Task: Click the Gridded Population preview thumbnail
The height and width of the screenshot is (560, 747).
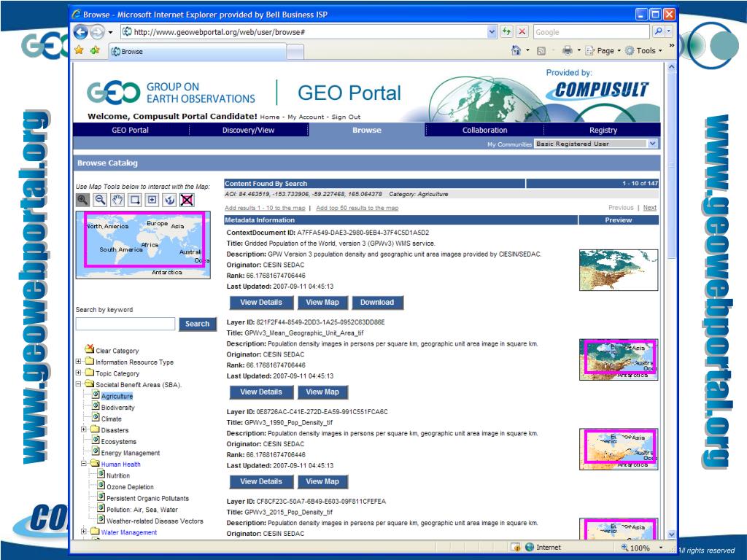Action: tap(619, 270)
